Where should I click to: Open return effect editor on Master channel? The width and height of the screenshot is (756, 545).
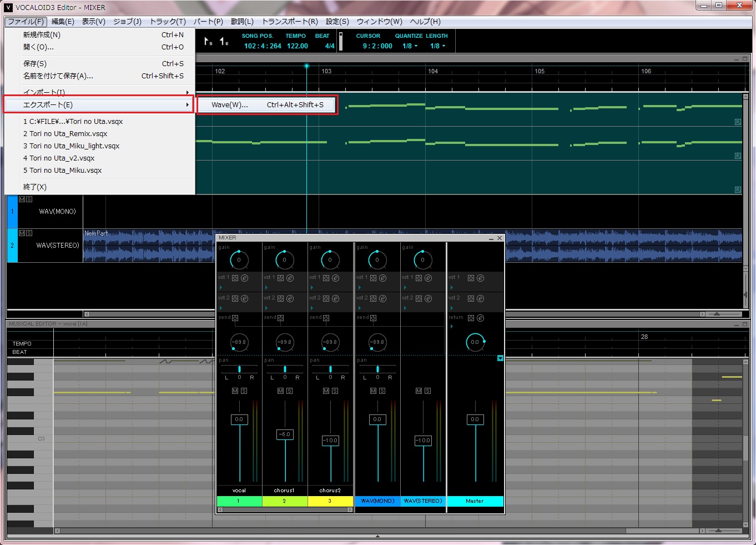point(480,318)
